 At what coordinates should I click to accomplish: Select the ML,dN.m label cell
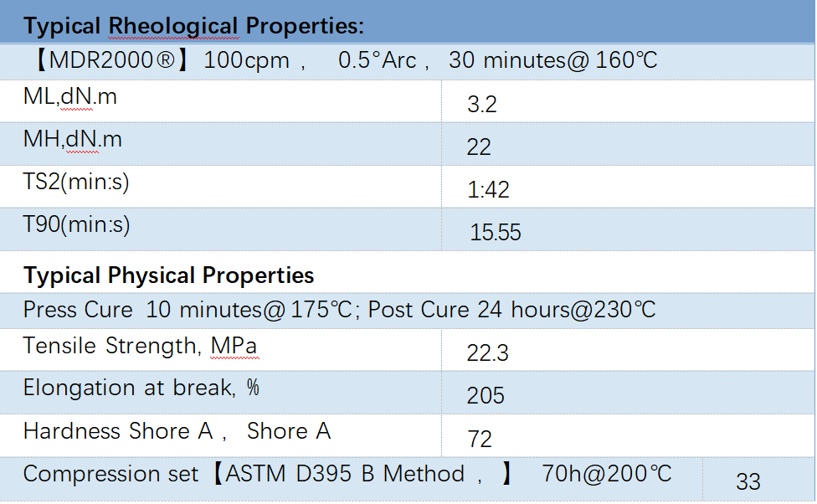click(x=70, y=97)
